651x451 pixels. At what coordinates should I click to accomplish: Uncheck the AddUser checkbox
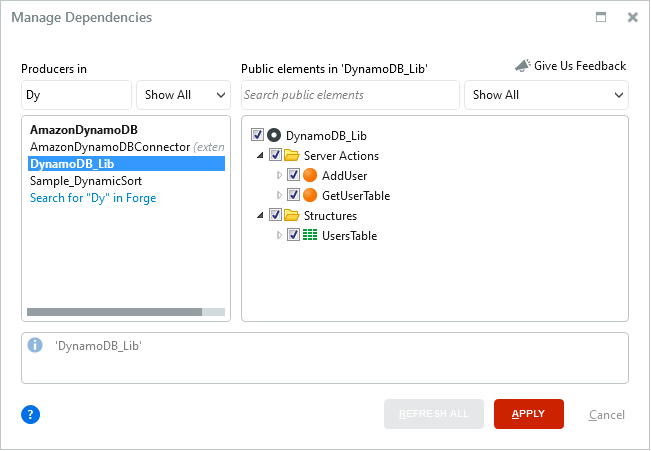click(293, 175)
